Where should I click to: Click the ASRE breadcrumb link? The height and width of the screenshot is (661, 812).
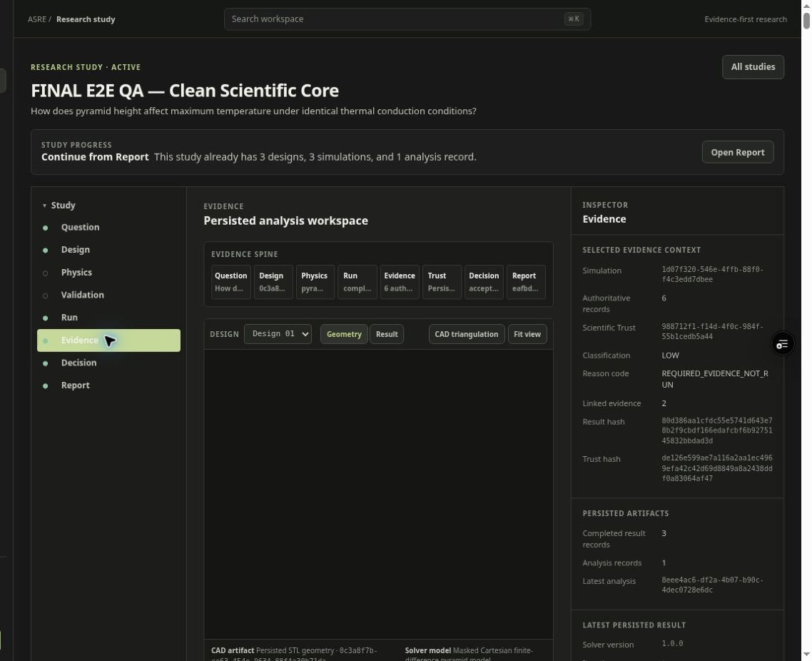pyautogui.click(x=37, y=19)
